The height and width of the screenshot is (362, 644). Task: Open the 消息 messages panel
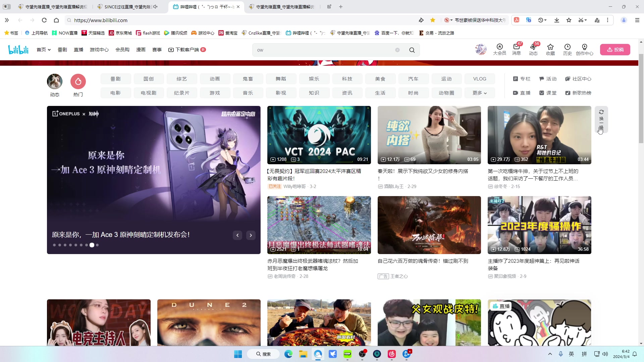point(516,50)
